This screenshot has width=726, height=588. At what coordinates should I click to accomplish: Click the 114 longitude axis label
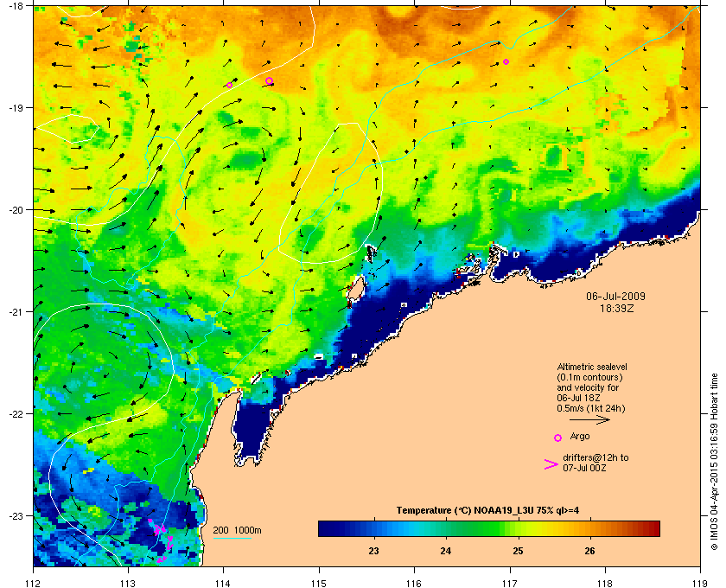click(224, 584)
